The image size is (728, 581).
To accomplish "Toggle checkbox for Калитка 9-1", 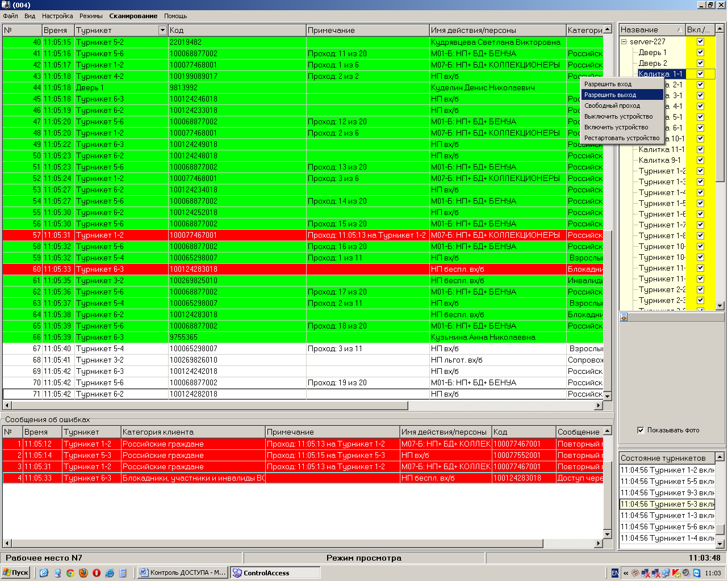I will [700, 160].
